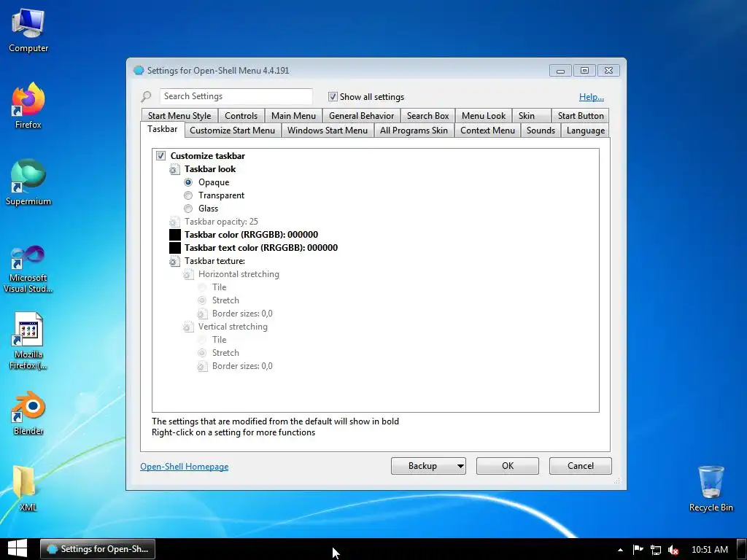The height and width of the screenshot is (560, 747).
Task: Go to the Main Menu tab
Action: [293, 116]
